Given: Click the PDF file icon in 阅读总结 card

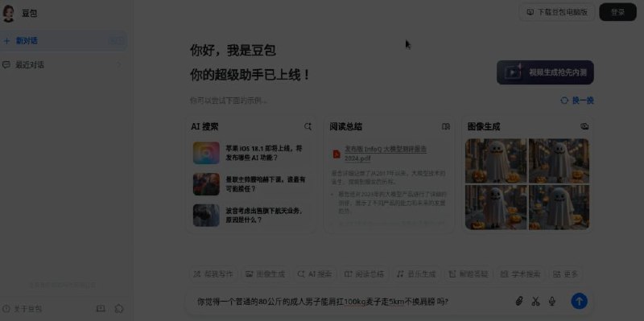Looking at the screenshot, I should pyautogui.click(x=336, y=154).
